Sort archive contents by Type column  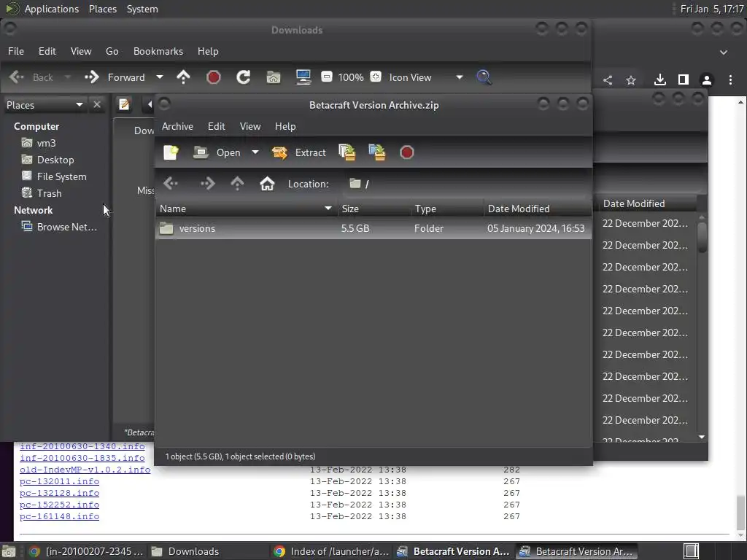point(447,209)
